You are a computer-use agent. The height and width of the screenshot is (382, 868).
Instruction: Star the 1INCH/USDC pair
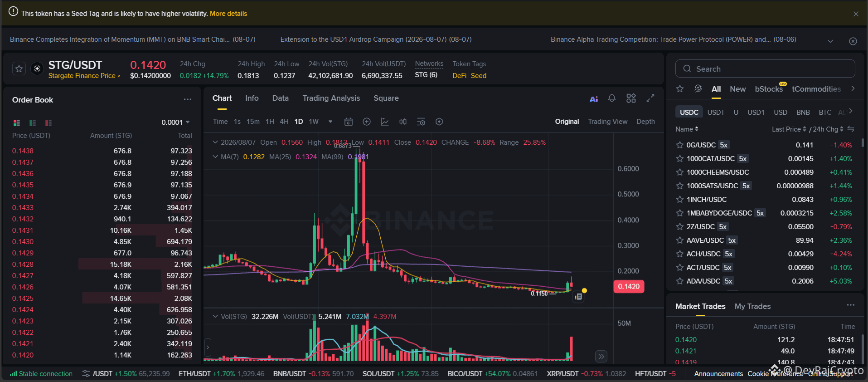click(x=680, y=200)
